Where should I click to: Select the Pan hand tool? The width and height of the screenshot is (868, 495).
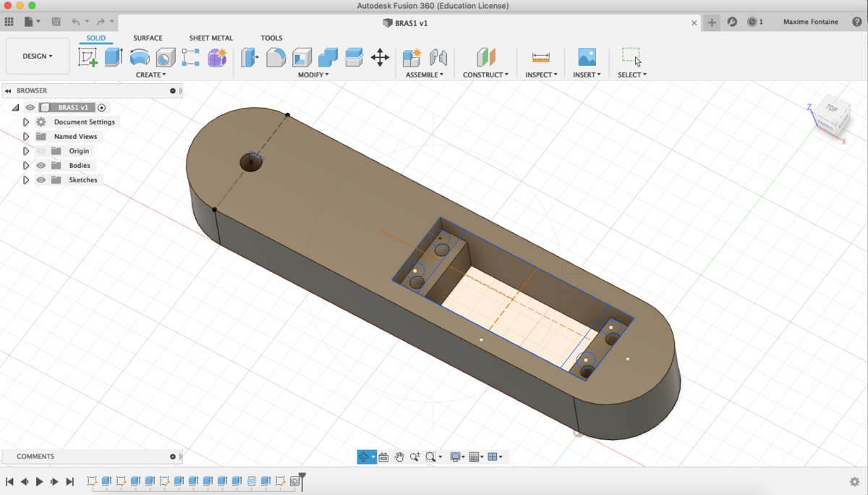pyautogui.click(x=399, y=457)
